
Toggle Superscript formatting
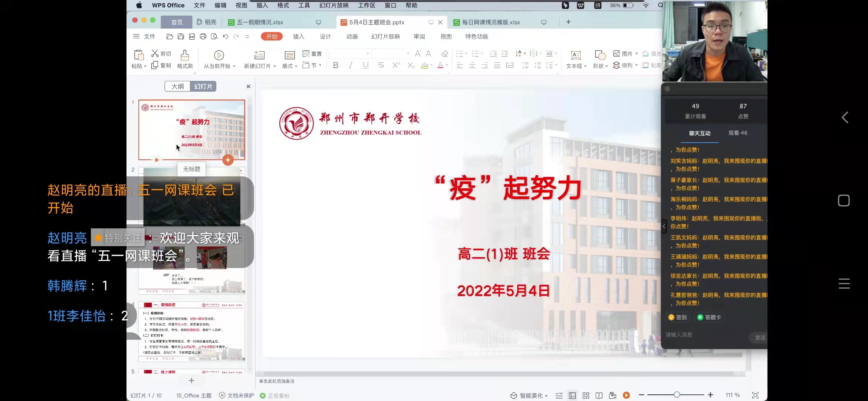click(x=396, y=65)
